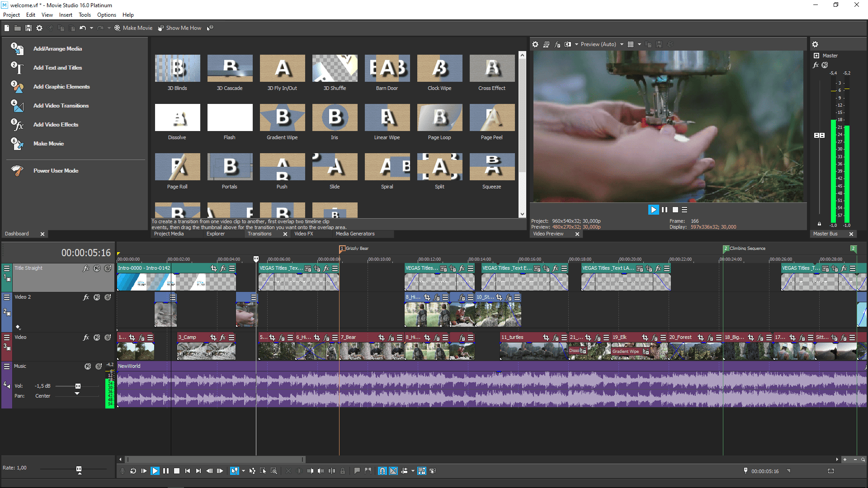The height and width of the screenshot is (488, 868).
Task: Click the Make Movie toolbar button
Action: pos(133,28)
